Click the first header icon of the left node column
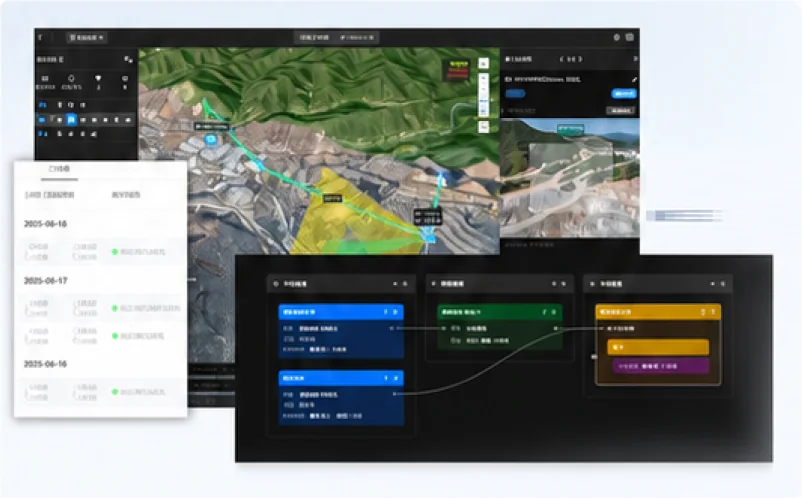Image resolution: width=802 pixels, height=498 pixels. coord(395,283)
